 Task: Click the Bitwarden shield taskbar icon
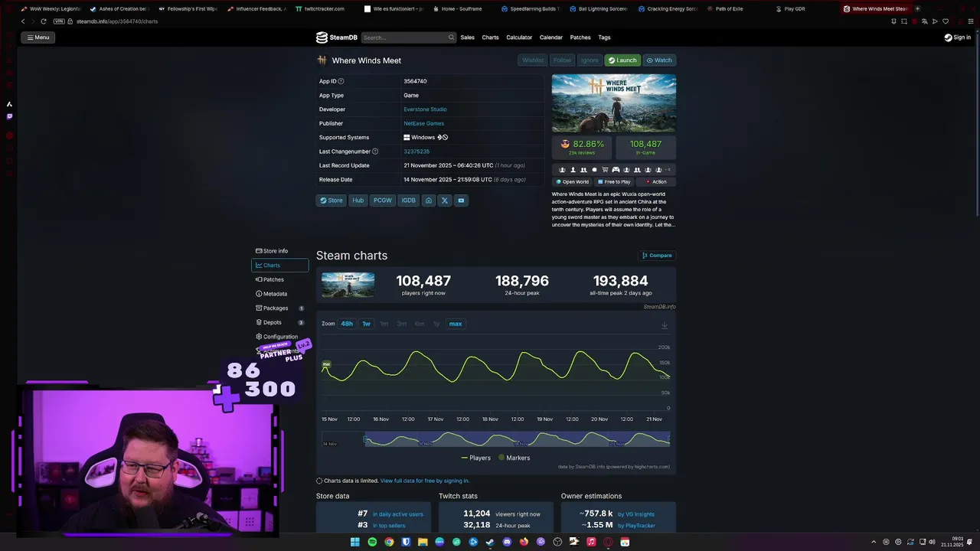click(x=406, y=542)
